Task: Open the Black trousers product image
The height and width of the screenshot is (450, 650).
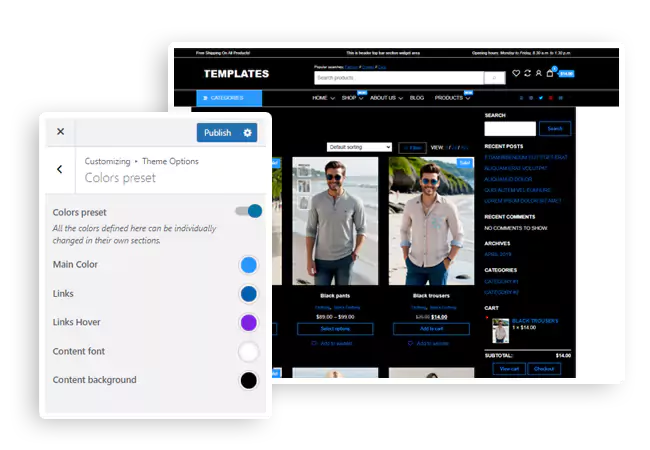Action: point(431,221)
